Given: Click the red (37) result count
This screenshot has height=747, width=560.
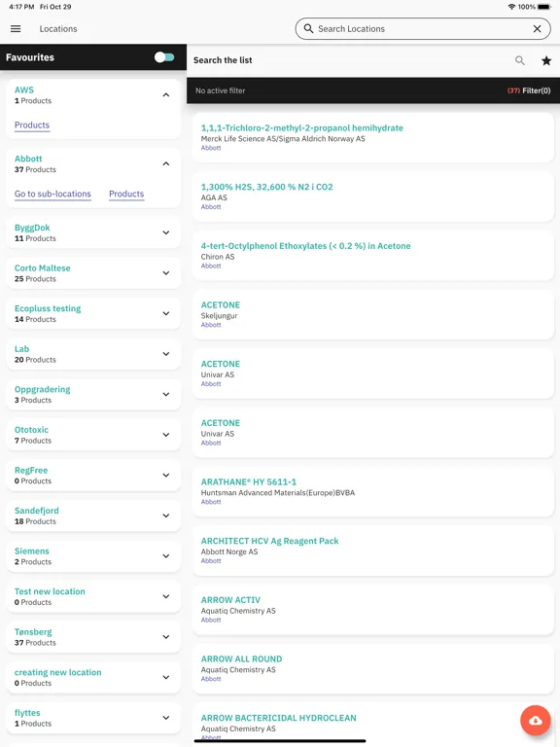Looking at the screenshot, I should 513,90.
